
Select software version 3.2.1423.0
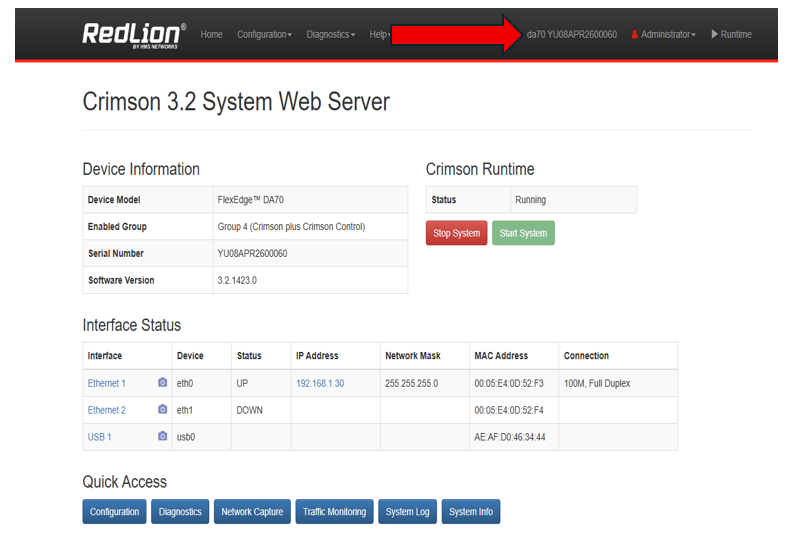coord(237,280)
